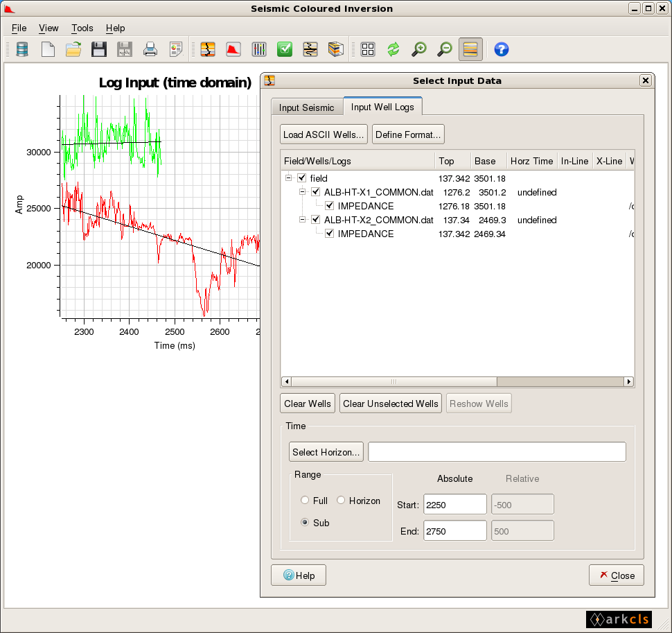Open help via the blue question mark icon
672x633 pixels.
tap(502, 49)
